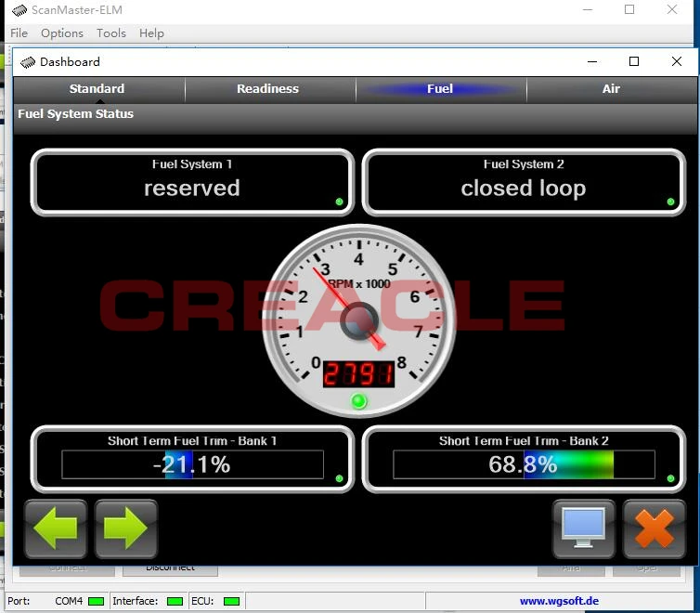Image resolution: width=700 pixels, height=613 pixels.
Task: Click the digital RPM readout 2791
Action: (x=358, y=373)
